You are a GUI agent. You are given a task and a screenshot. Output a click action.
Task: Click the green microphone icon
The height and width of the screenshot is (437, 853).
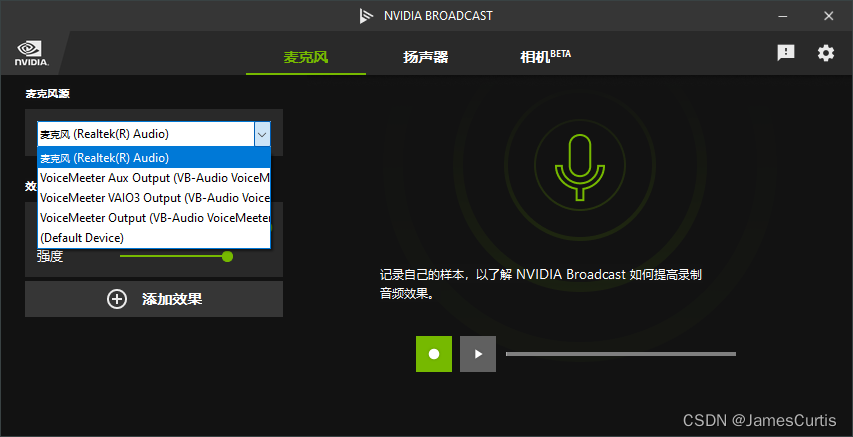tap(579, 167)
